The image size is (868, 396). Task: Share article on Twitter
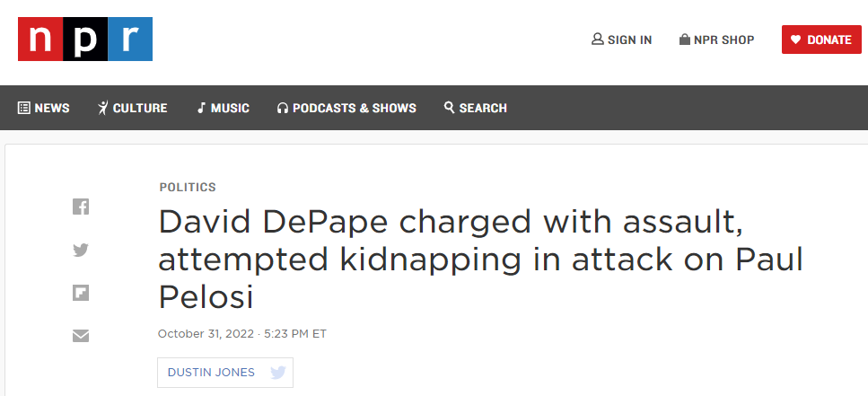[x=81, y=251]
